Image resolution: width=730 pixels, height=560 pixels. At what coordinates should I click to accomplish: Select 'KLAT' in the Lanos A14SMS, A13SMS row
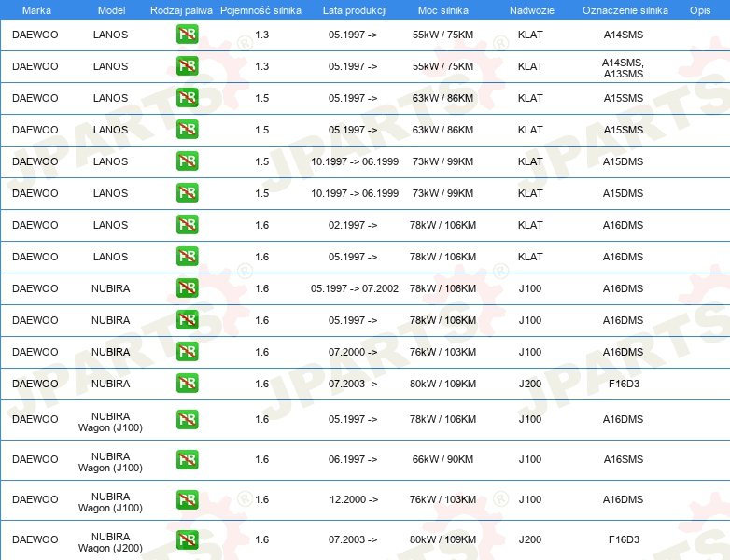[530, 66]
